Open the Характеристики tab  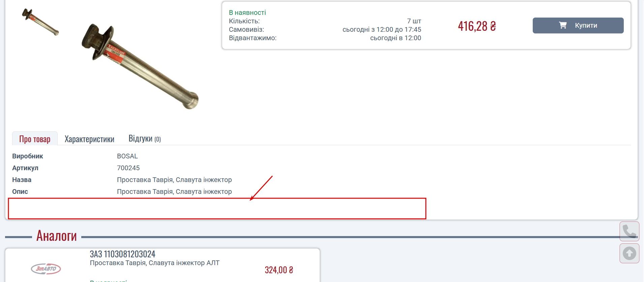coord(89,139)
